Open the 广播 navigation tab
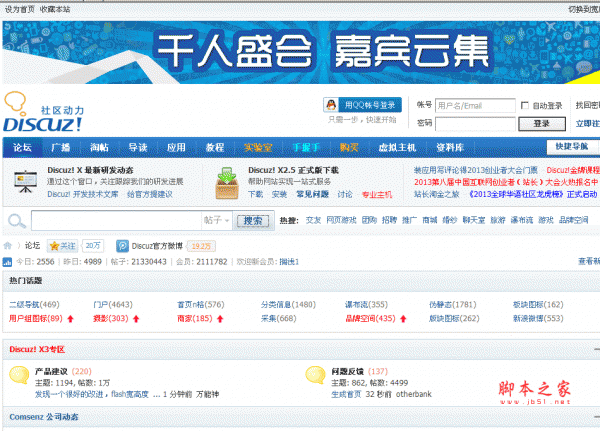The height and width of the screenshot is (431, 600). click(61, 147)
